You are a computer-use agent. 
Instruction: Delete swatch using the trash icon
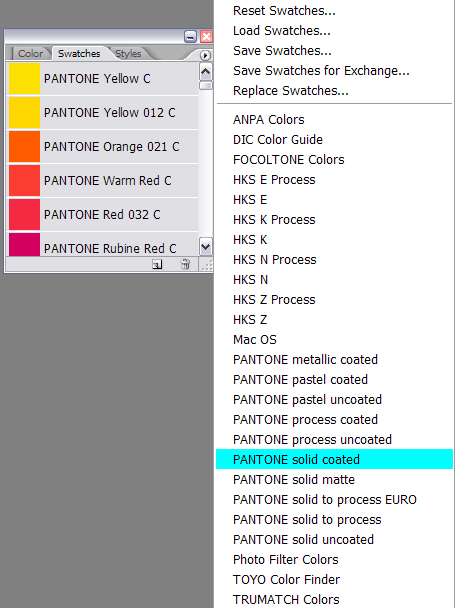(185, 264)
